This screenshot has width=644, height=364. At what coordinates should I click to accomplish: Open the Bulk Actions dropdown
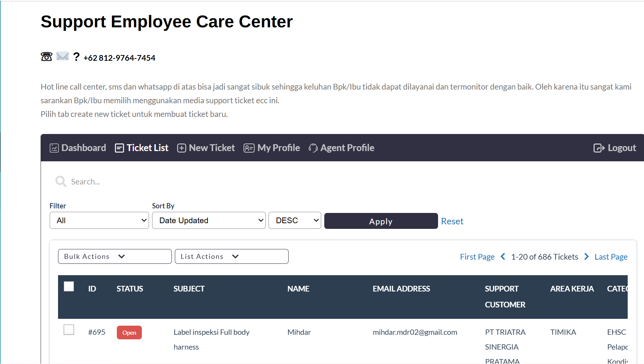click(114, 256)
